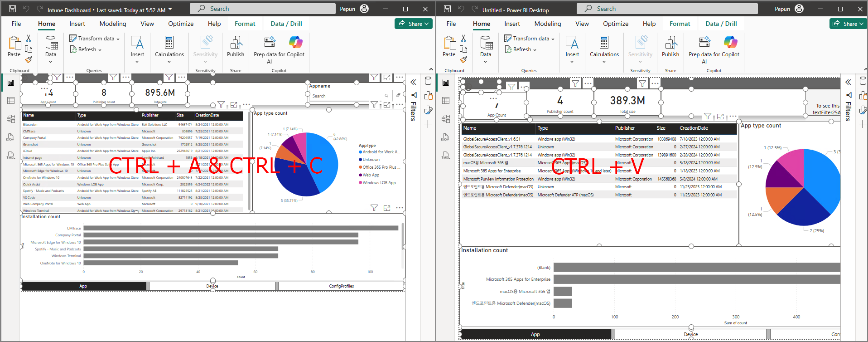
Task: Click Windows LOB App legend dot
Action: (361, 183)
